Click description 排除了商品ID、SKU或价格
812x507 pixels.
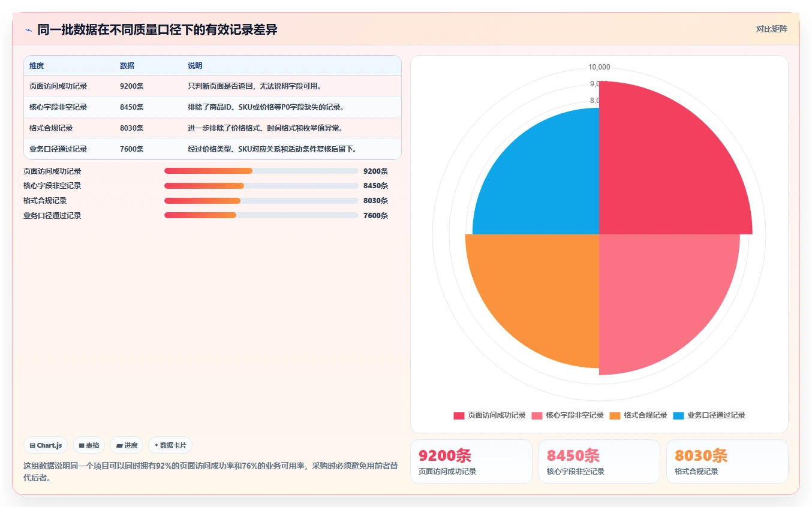coord(266,107)
